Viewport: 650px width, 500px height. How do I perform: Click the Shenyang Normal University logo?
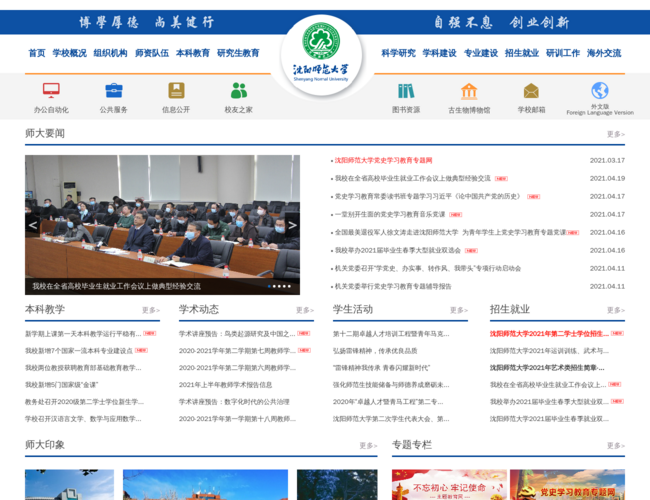(321, 53)
